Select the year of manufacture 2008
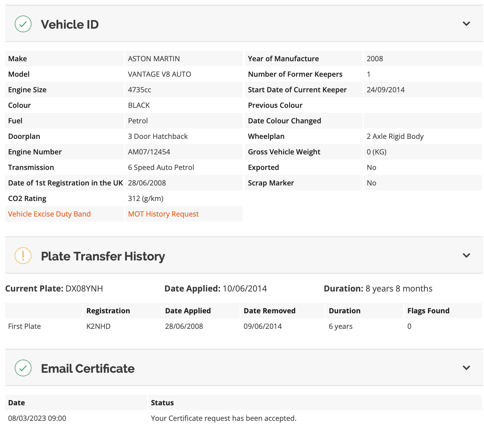The width and height of the screenshot is (484, 448). coord(375,59)
